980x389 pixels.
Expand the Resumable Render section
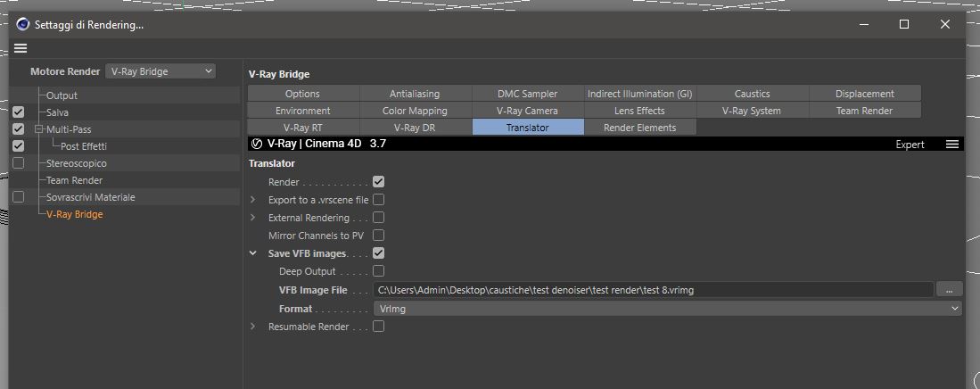(253, 326)
